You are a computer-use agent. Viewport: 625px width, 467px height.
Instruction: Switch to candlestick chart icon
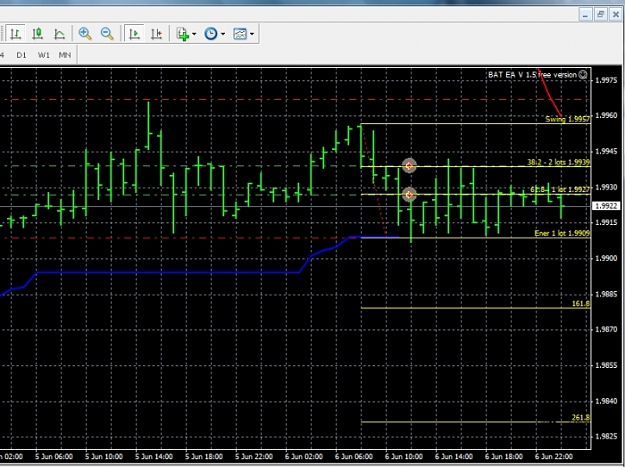coord(37,33)
